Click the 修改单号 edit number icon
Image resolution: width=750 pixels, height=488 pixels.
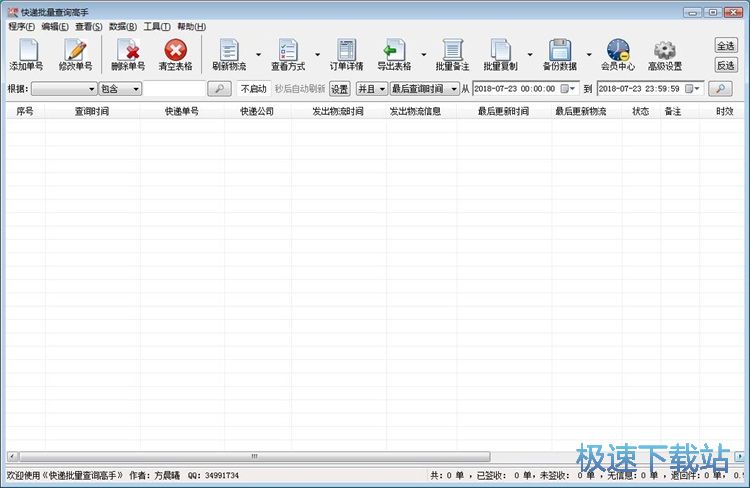click(x=76, y=50)
